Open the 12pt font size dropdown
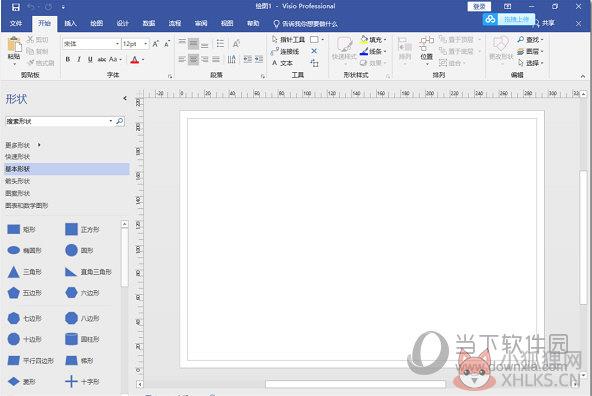592x396 pixels. (x=145, y=44)
